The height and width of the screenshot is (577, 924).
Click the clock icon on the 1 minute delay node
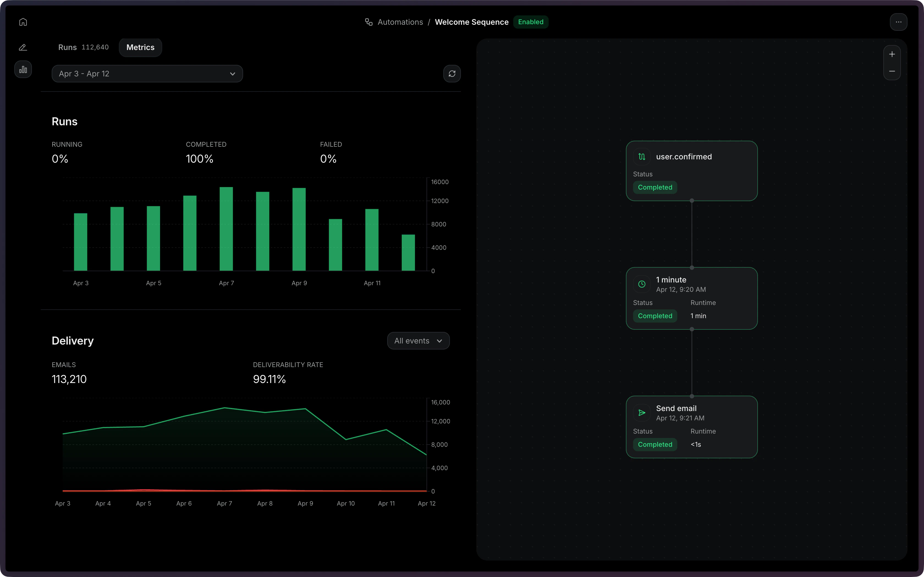tap(642, 284)
